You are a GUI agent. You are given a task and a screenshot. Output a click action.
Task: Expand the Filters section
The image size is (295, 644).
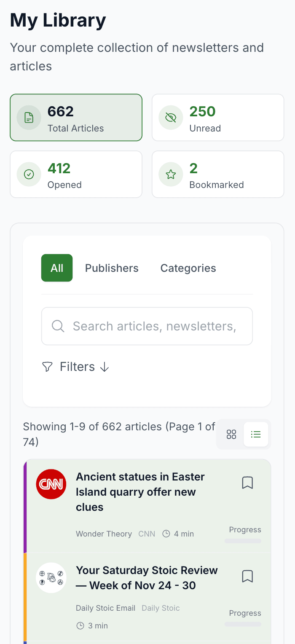pos(76,367)
